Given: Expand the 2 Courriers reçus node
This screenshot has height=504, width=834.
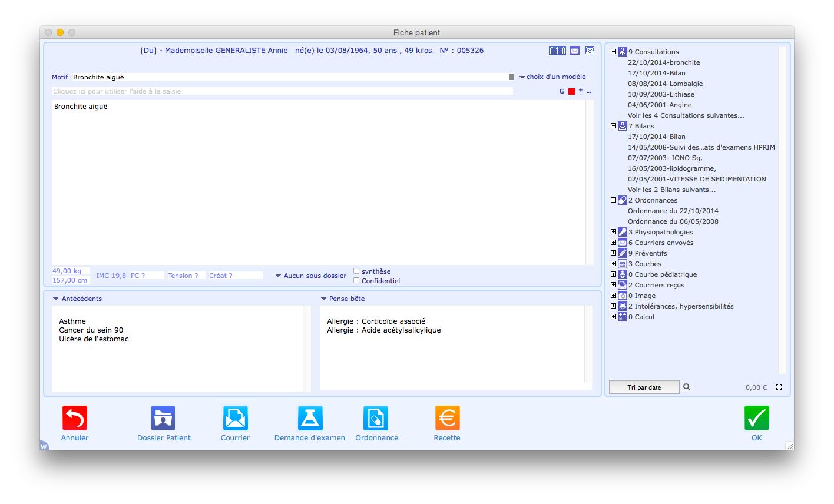Looking at the screenshot, I should [x=613, y=285].
